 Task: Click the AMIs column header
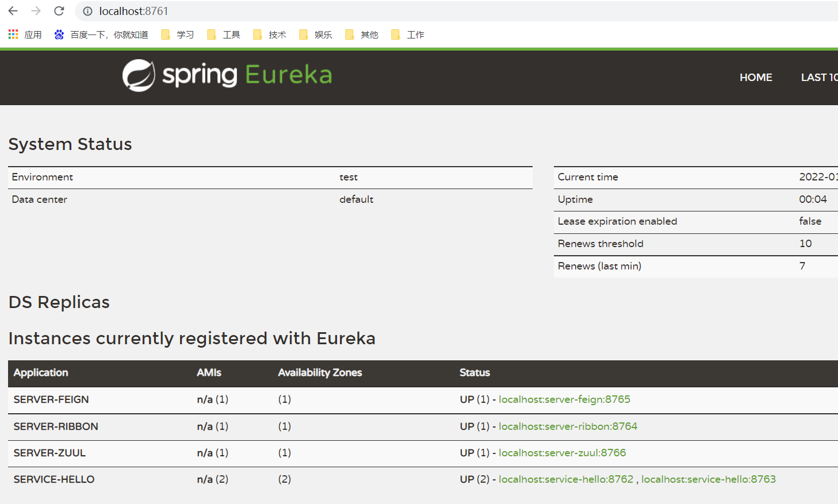coord(209,372)
